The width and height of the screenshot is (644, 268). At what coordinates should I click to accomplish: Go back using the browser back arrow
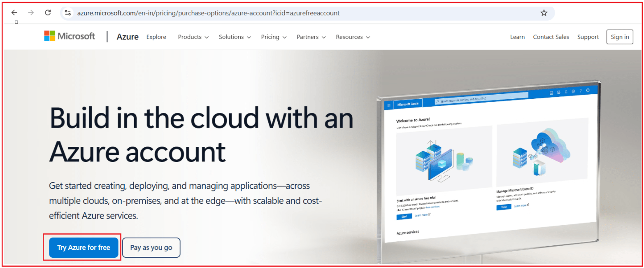coord(14,13)
